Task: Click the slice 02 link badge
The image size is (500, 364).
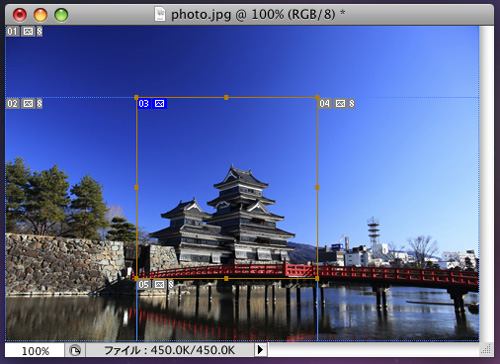Action: (39, 104)
